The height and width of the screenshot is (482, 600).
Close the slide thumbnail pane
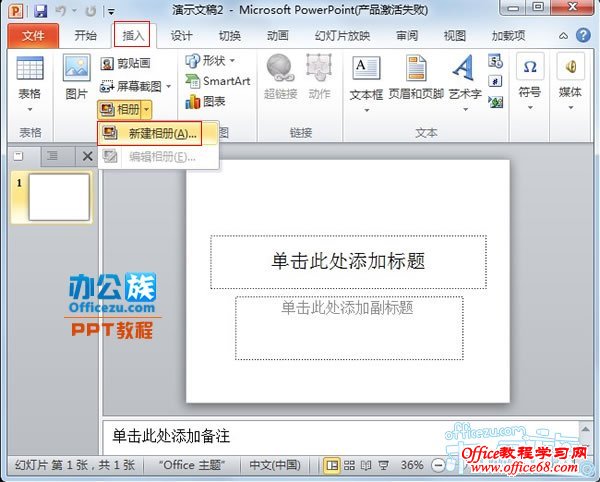click(88, 156)
